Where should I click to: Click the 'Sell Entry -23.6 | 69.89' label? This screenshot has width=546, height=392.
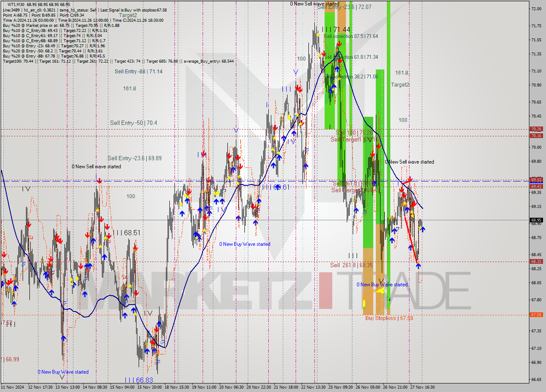tap(134, 158)
